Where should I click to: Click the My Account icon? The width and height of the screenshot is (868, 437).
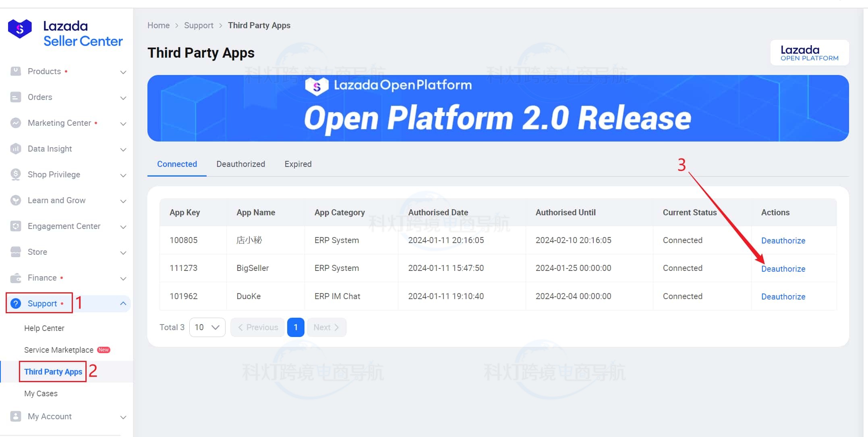point(15,416)
